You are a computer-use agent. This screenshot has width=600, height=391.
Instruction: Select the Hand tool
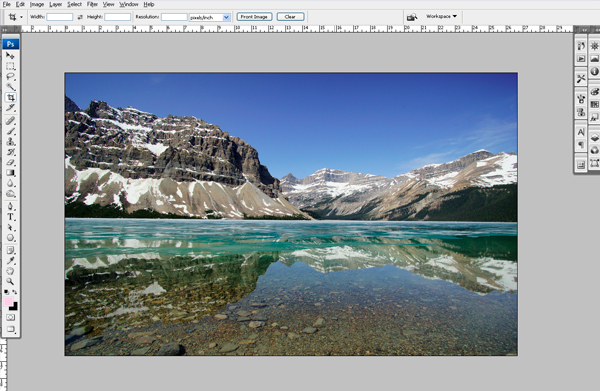[x=10, y=271]
